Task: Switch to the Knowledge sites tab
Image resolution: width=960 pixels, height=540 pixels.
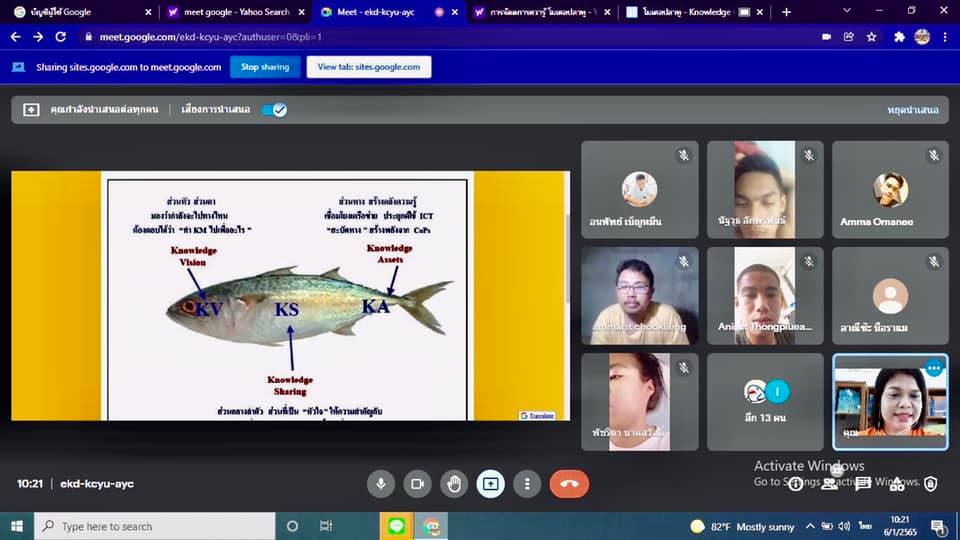Action: click(690, 12)
